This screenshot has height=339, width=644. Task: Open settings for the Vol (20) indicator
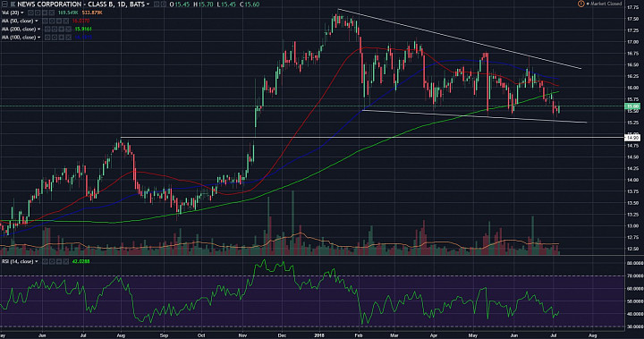point(38,13)
